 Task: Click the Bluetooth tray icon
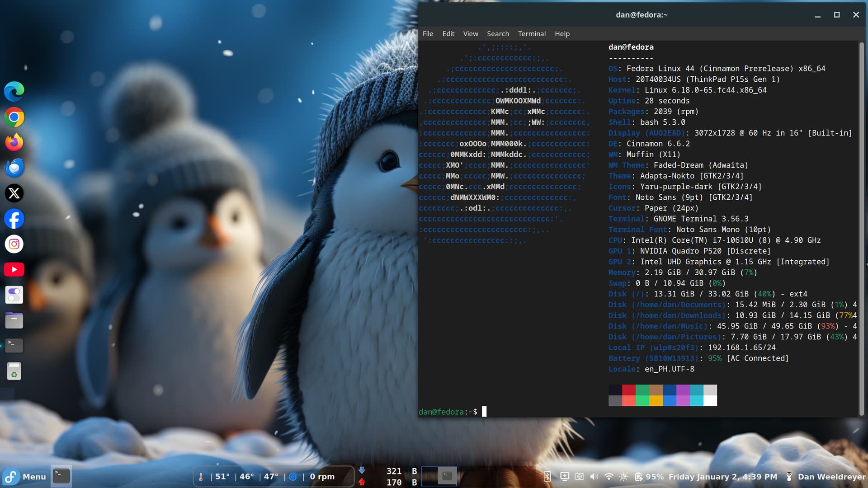tap(547, 477)
